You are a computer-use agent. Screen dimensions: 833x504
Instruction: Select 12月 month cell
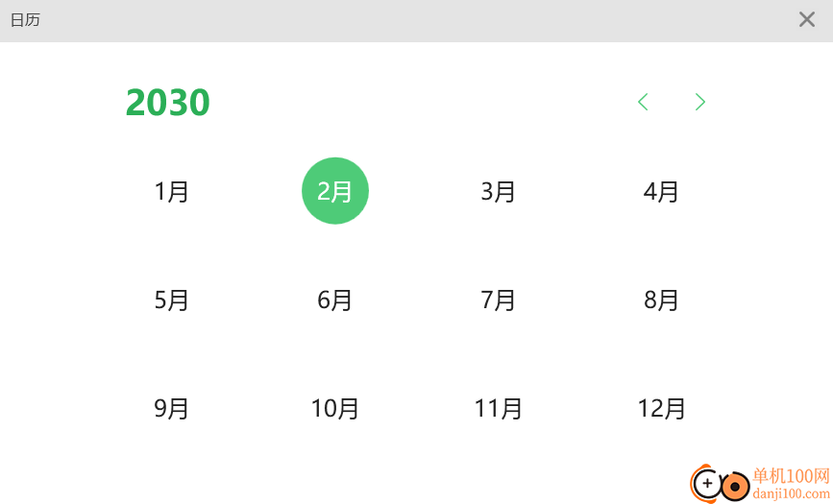click(x=661, y=408)
